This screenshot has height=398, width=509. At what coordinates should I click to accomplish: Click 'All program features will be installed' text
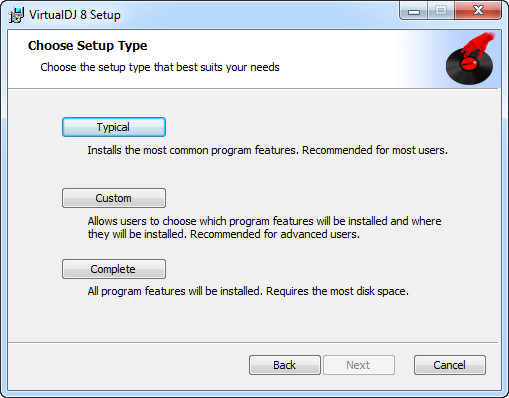pyautogui.click(x=175, y=291)
